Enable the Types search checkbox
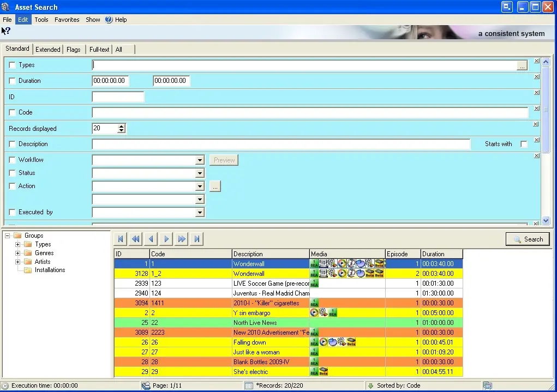Viewport: 557px width, 392px height. 13,65
